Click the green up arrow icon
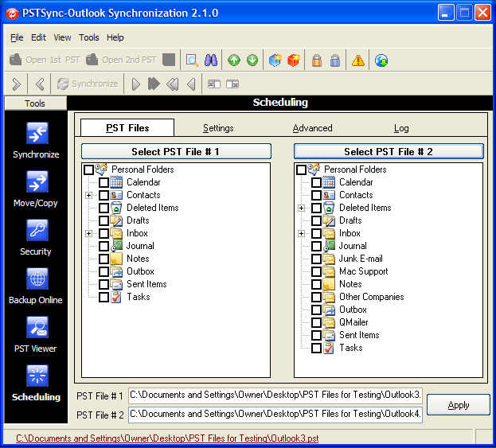The height and width of the screenshot is (448, 496). pyautogui.click(x=234, y=60)
